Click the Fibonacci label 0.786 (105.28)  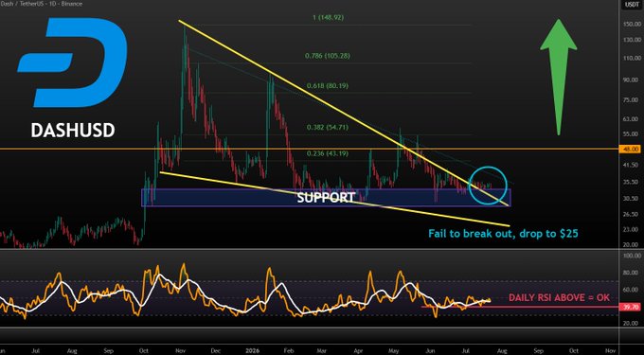click(x=329, y=56)
